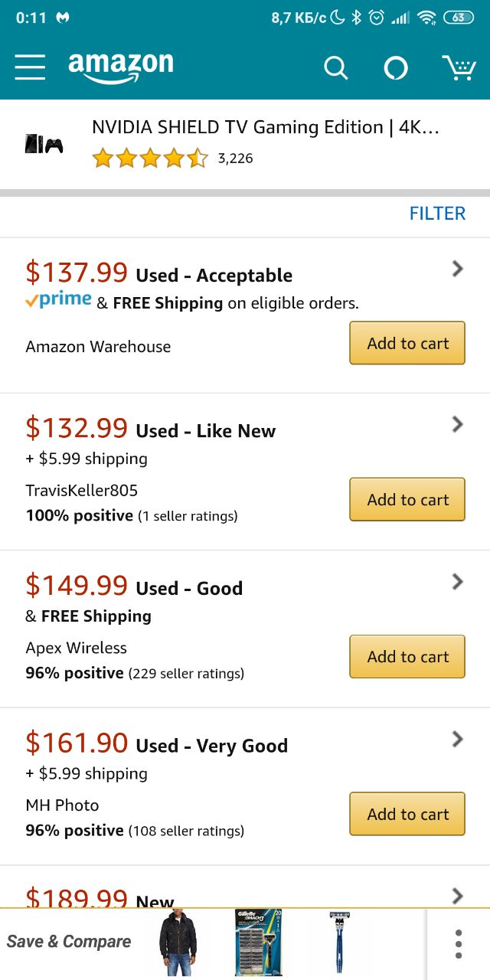
Task: Open the FILTER options
Action: point(437,214)
